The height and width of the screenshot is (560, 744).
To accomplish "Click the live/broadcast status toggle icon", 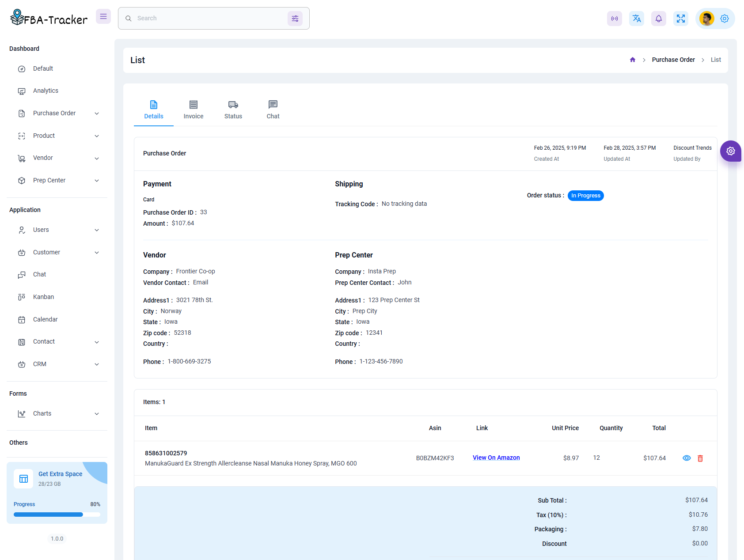I will [615, 19].
